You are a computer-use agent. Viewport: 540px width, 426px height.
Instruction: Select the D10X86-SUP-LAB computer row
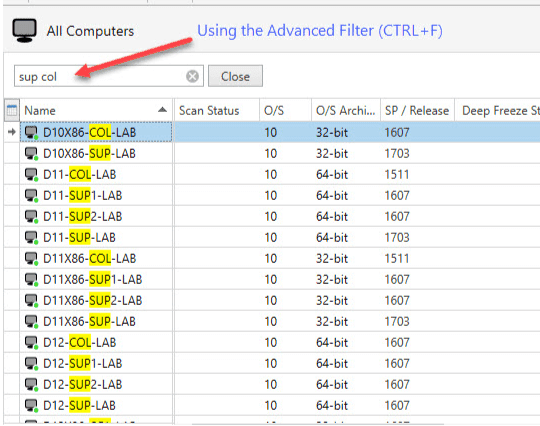coord(272,154)
